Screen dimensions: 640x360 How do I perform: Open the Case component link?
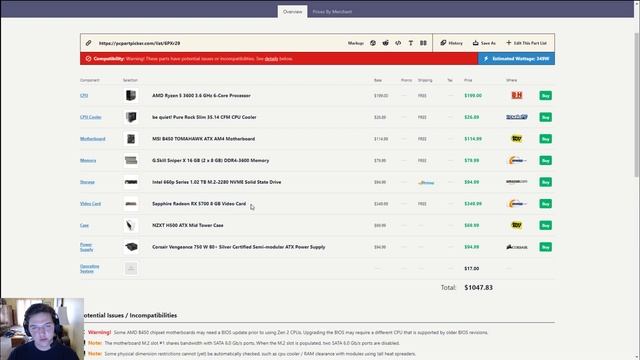pos(84,225)
